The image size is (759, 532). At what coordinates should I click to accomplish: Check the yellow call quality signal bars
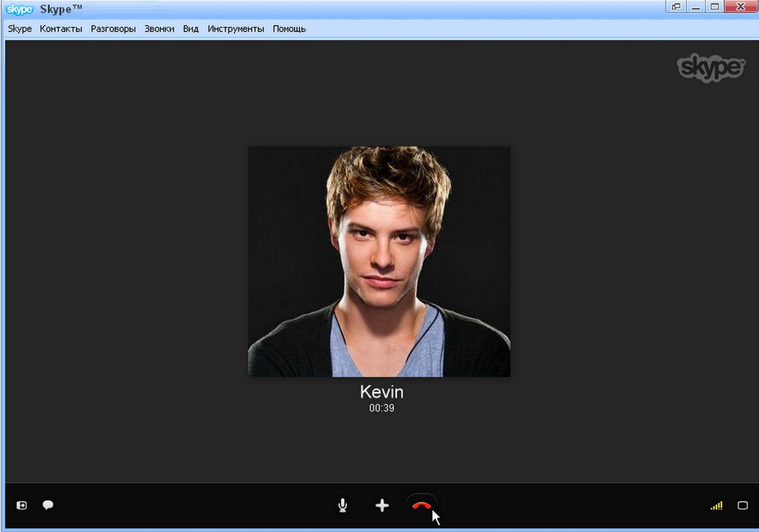pyautogui.click(x=716, y=505)
